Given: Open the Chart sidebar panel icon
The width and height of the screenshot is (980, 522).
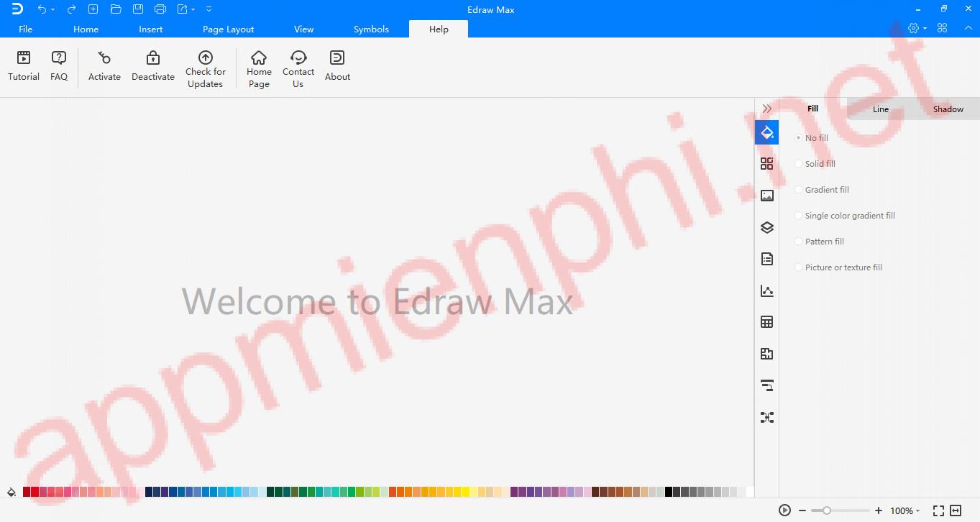Looking at the screenshot, I should pos(766,290).
